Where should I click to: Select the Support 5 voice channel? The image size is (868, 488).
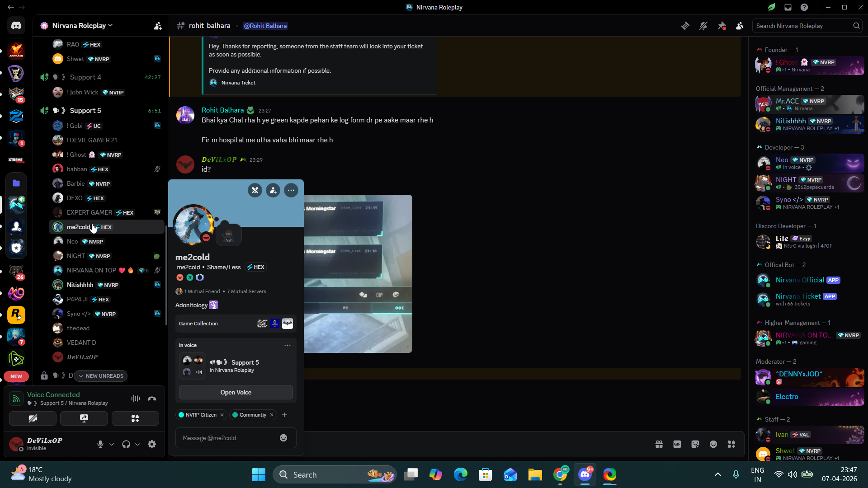100,111
